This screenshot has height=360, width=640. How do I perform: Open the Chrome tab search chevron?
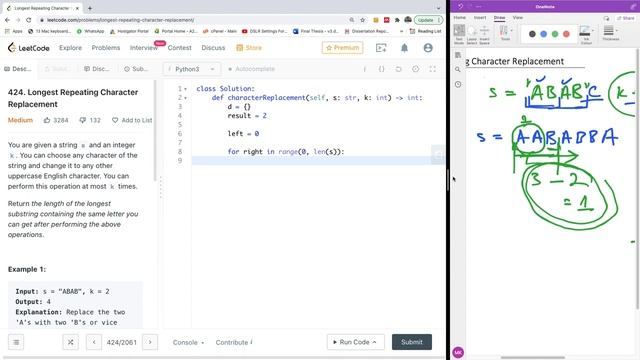coord(438,8)
